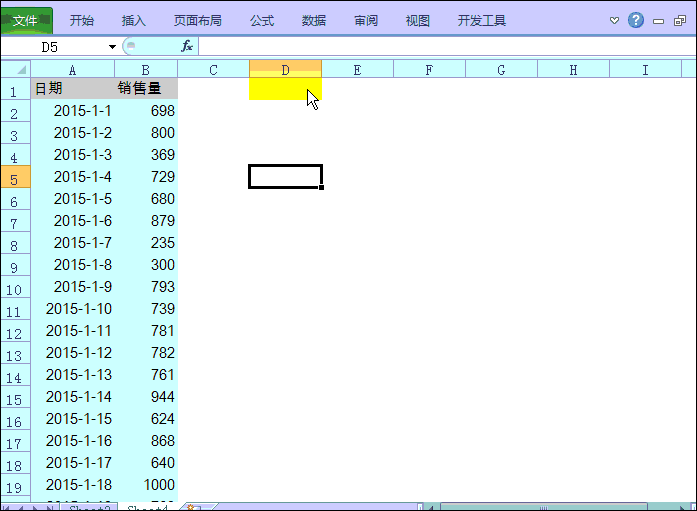Viewport: 697px width, 511px height.
Task: Select column G header
Action: [x=501, y=70]
